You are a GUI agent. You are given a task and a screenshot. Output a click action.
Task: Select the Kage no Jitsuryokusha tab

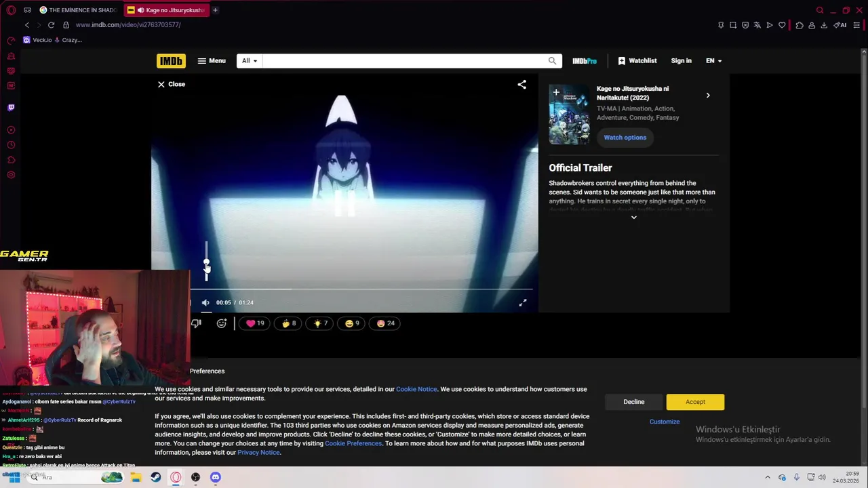(166, 10)
